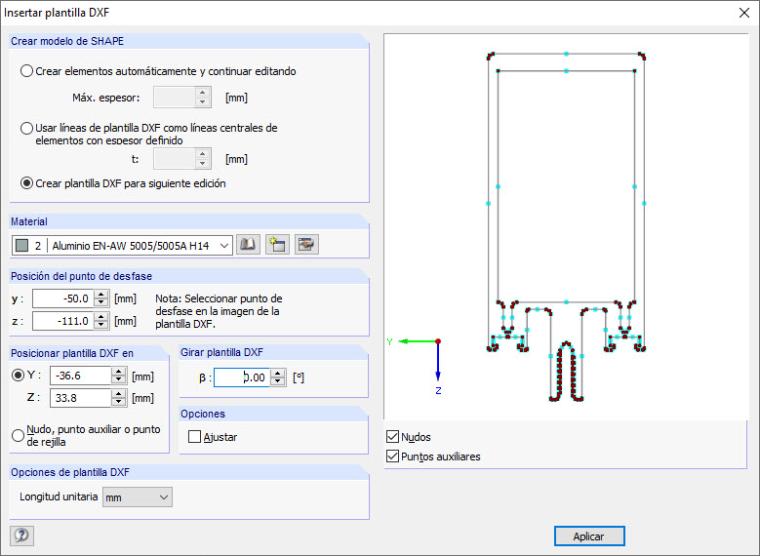Click the Aplicar button
The height and width of the screenshot is (556, 760).
pos(589,536)
